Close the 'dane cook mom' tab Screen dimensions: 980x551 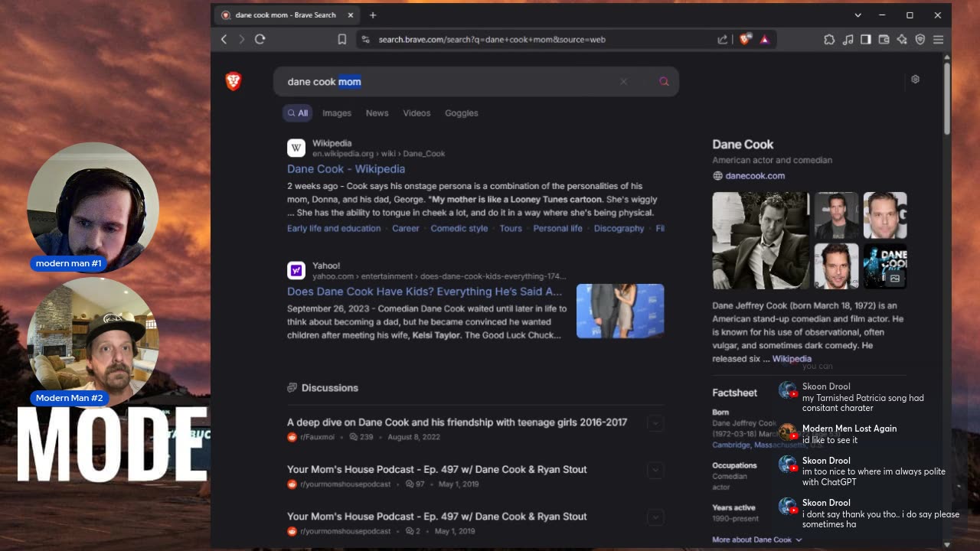[x=351, y=15]
